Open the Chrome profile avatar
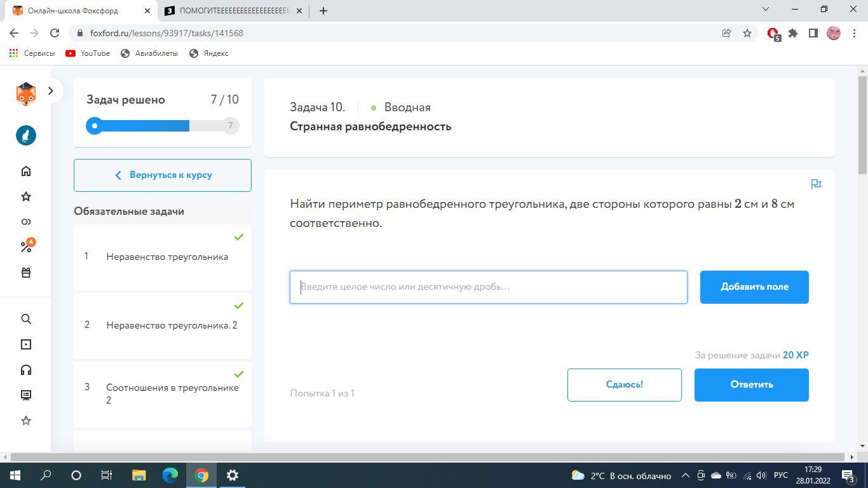The width and height of the screenshot is (868, 488). 834,33
